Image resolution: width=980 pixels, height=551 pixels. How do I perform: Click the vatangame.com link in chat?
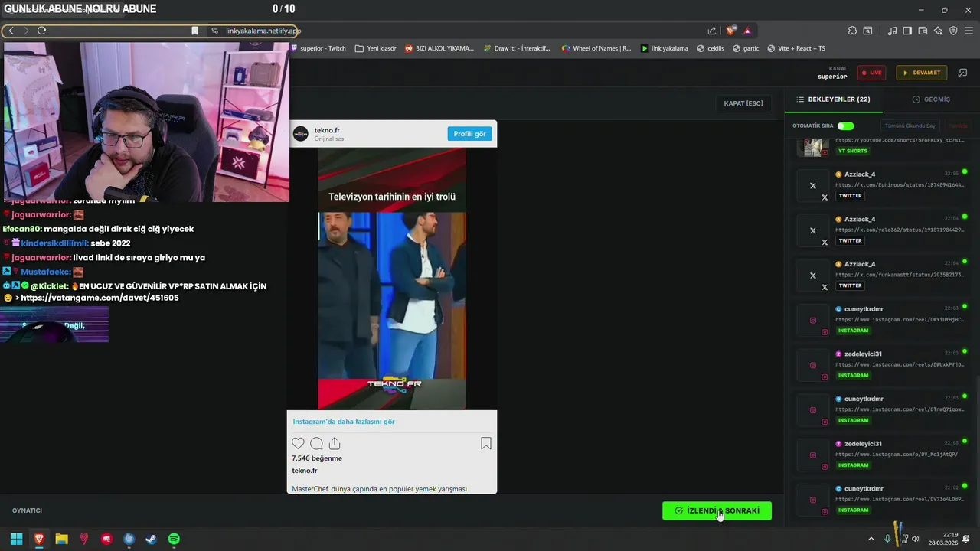coord(100,298)
